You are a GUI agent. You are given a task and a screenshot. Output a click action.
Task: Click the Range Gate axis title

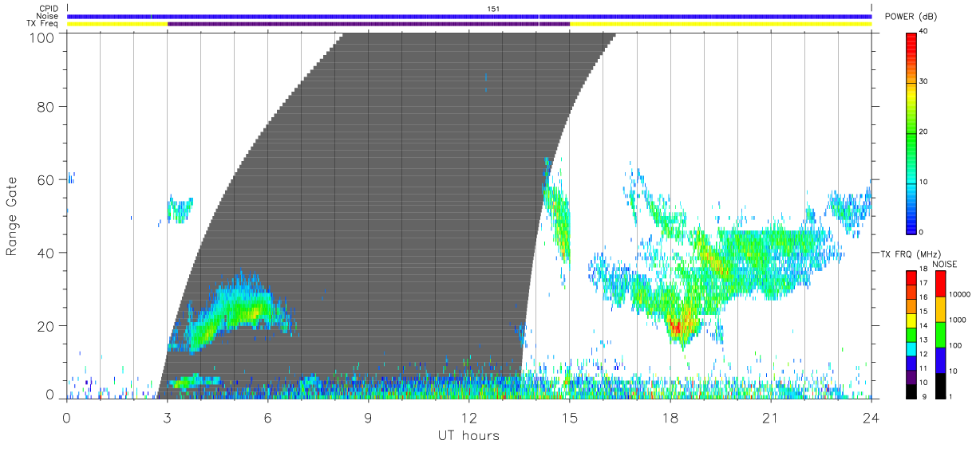click(12, 216)
